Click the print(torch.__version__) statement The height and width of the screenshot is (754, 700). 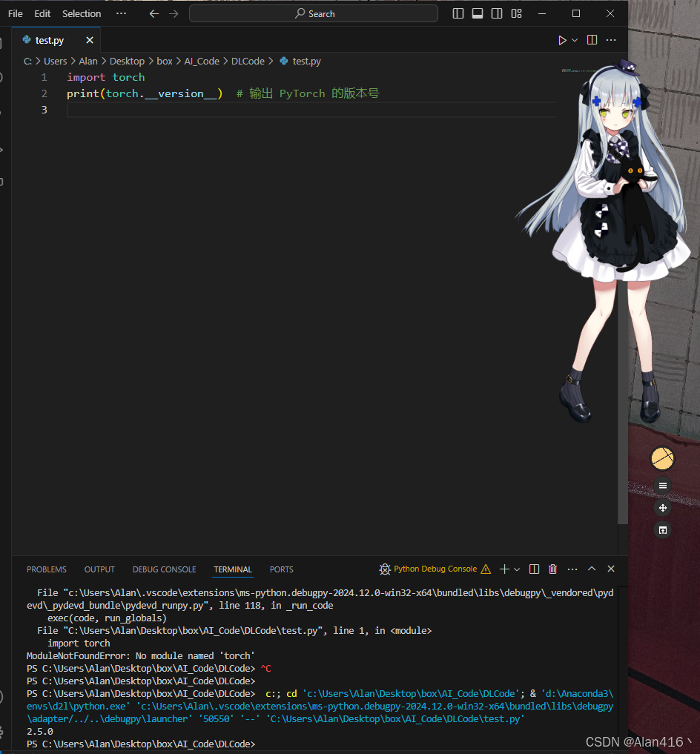coord(145,93)
